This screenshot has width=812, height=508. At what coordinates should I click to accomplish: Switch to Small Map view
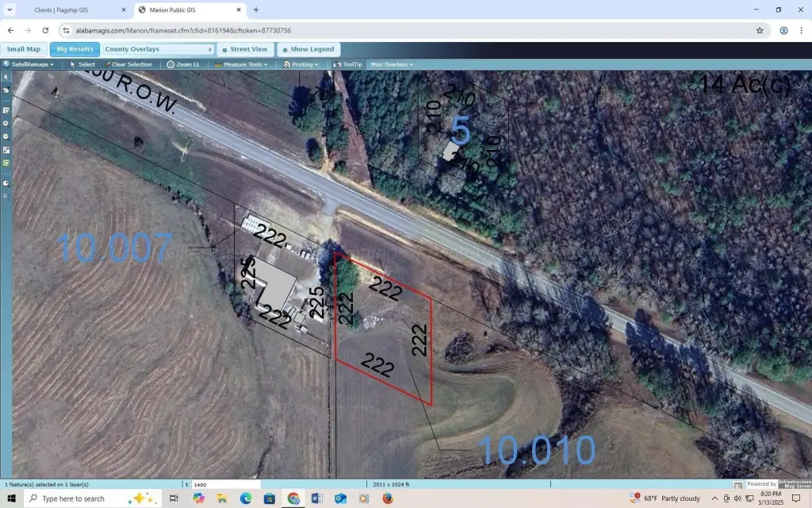coord(24,49)
